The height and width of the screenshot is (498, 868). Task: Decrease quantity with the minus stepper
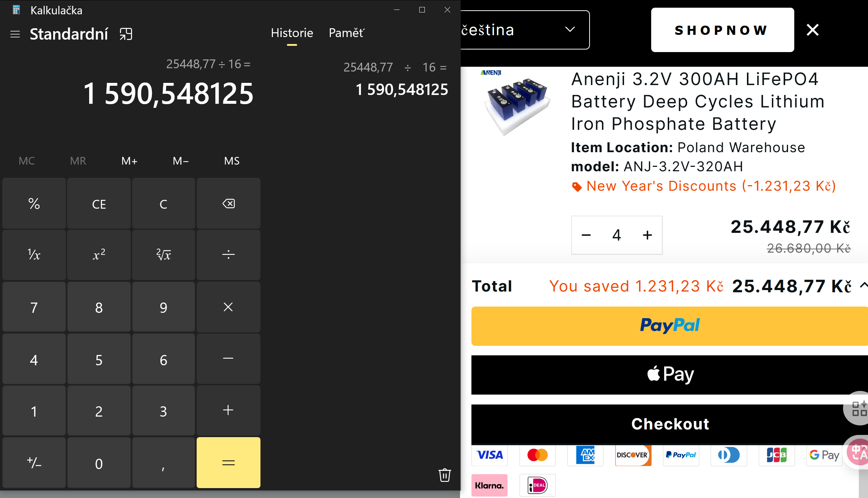[586, 235]
